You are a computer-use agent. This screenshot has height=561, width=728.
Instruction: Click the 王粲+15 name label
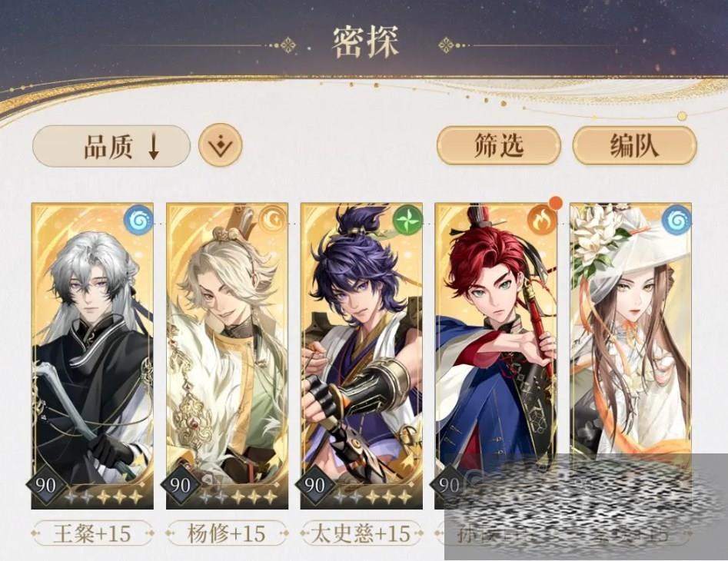tap(92, 533)
